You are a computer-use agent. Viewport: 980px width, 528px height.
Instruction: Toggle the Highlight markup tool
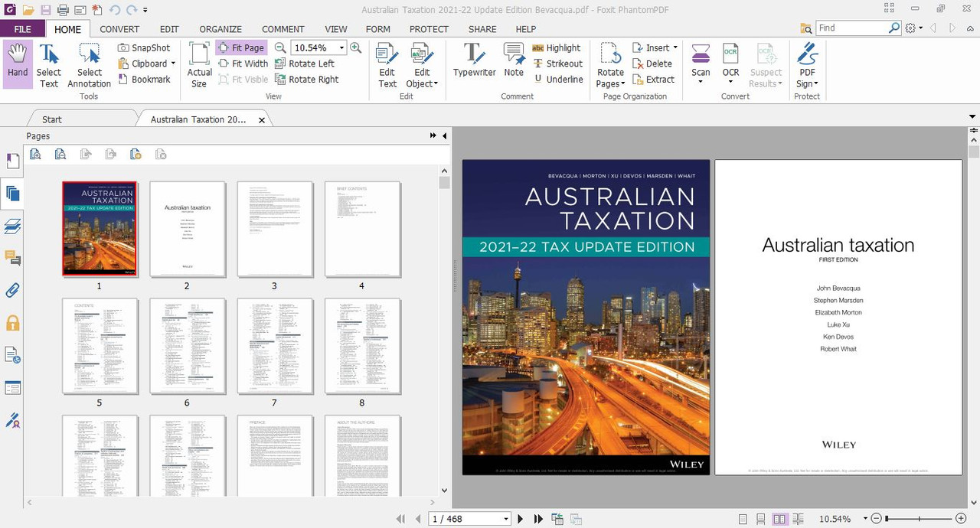(x=557, y=47)
